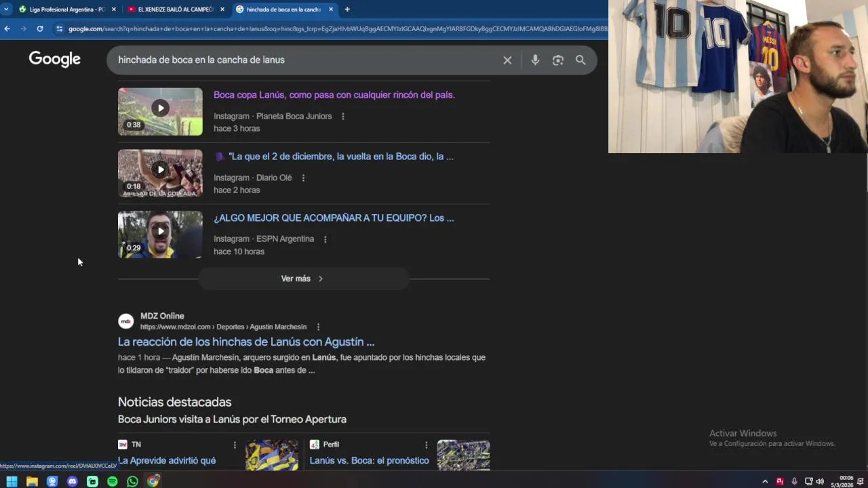Open Discord from taskbar
This screenshot has width=868, height=488.
73,481
